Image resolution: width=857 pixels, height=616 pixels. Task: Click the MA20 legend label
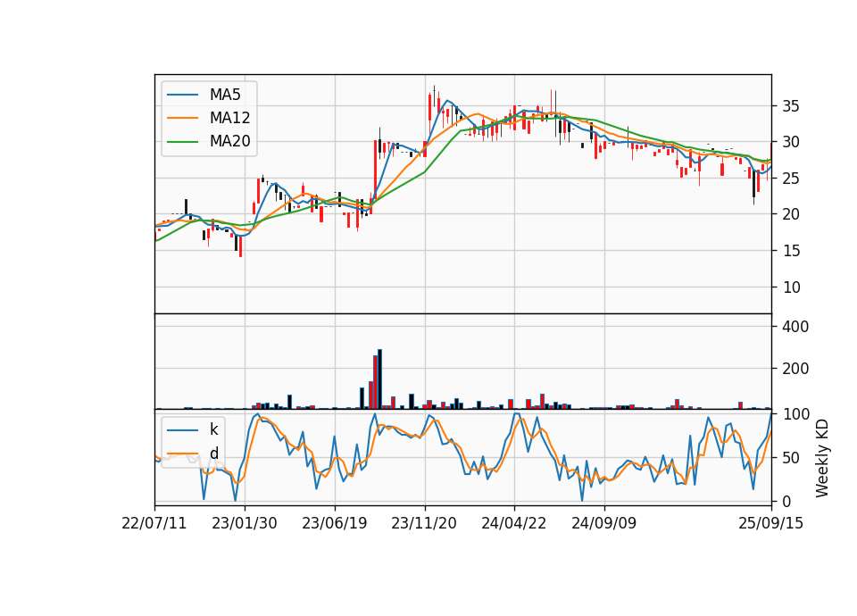pos(229,141)
